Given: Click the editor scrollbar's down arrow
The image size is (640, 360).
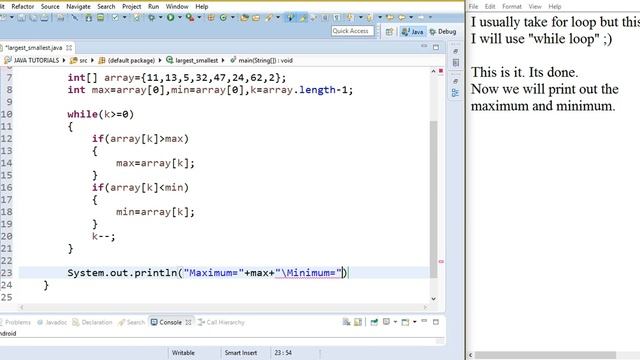Looking at the screenshot, I should tap(433, 299).
